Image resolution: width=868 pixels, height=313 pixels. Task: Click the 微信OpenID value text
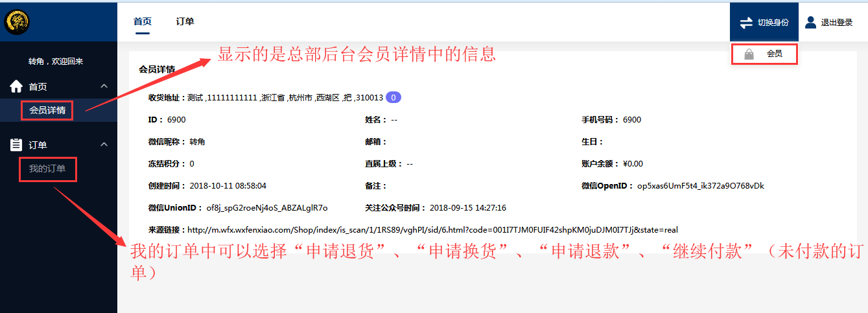click(700, 186)
